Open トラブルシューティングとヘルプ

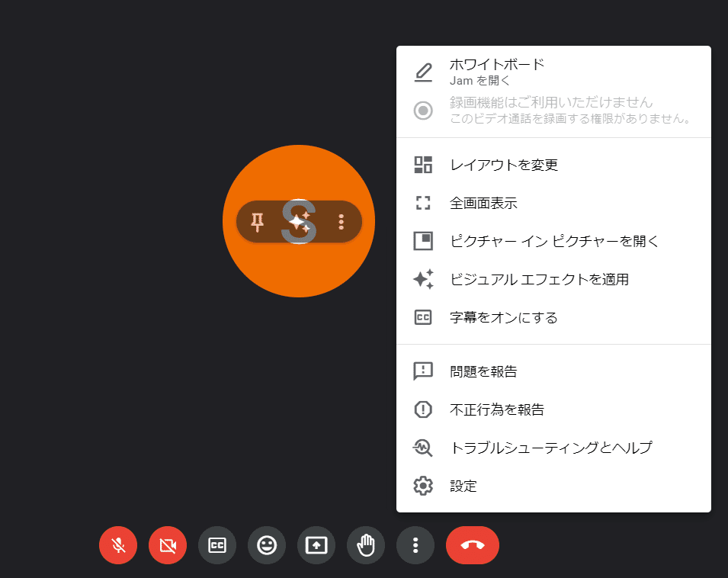(x=553, y=448)
